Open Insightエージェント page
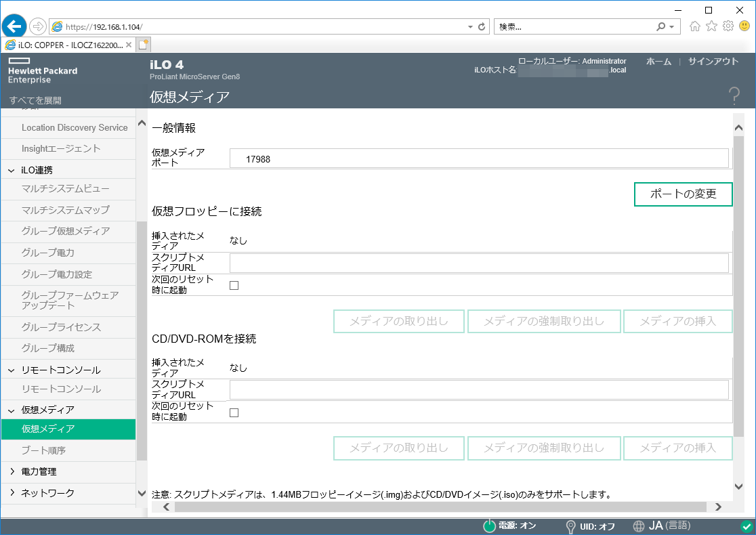This screenshot has height=535, width=756. tap(61, 149)
